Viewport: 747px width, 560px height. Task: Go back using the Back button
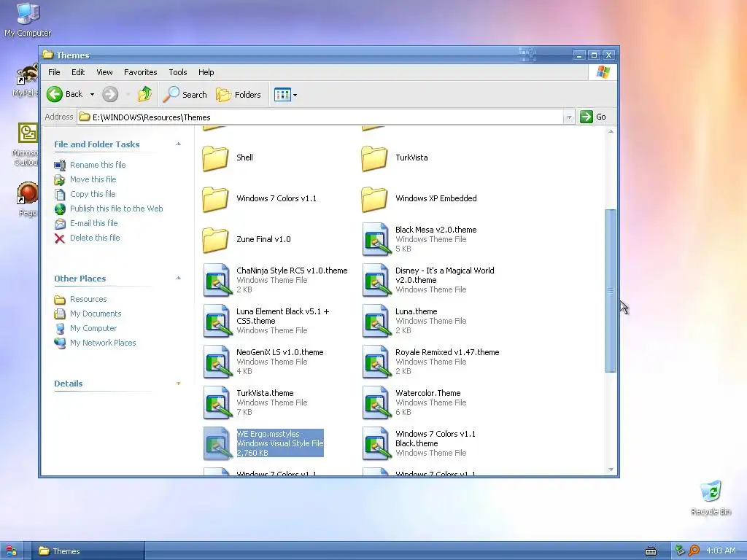[65, 94]
